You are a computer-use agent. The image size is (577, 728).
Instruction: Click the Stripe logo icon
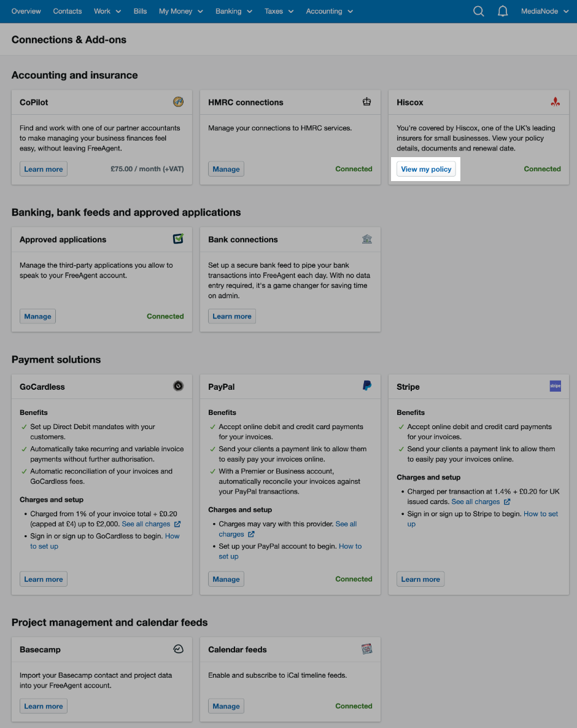tap(556, 386)
